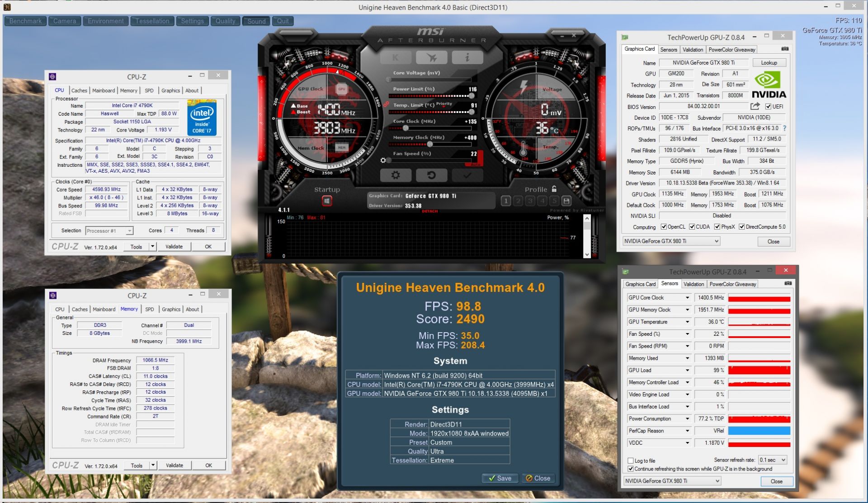Click DETACH under the Afterburner driver version

pos(429,211)
